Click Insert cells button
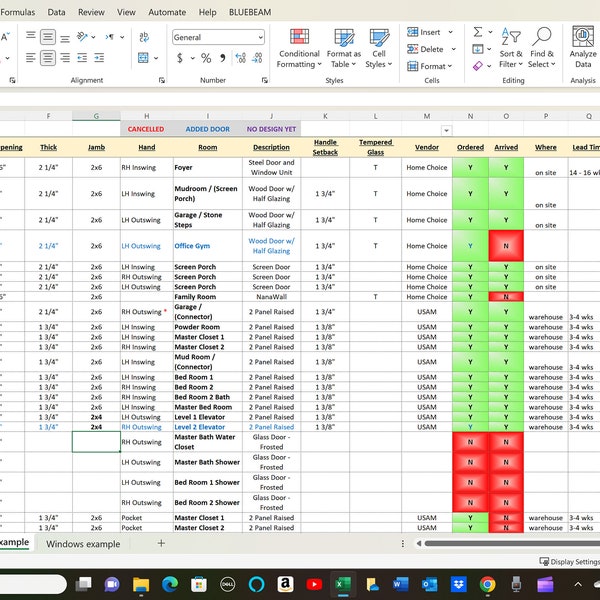 point(424,32)
